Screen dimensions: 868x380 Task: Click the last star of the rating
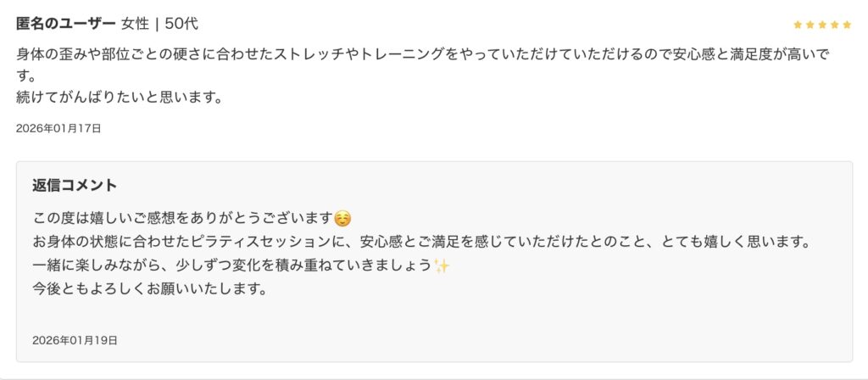(846, 25)
